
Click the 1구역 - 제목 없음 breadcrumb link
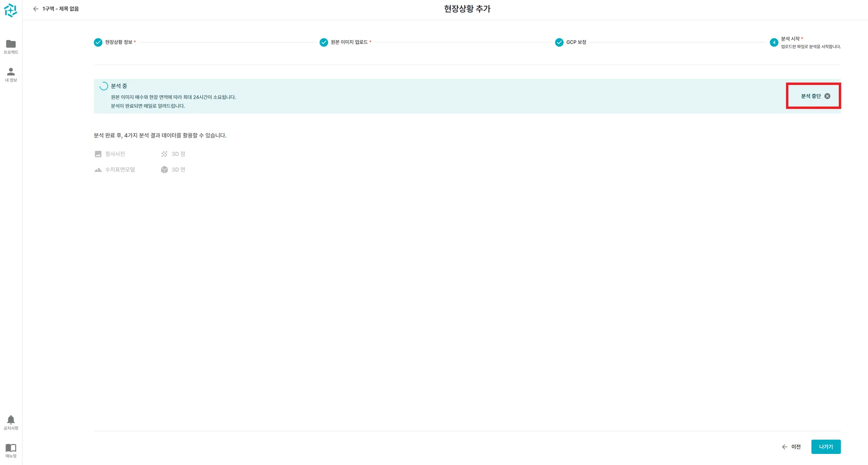pos(61,9)
